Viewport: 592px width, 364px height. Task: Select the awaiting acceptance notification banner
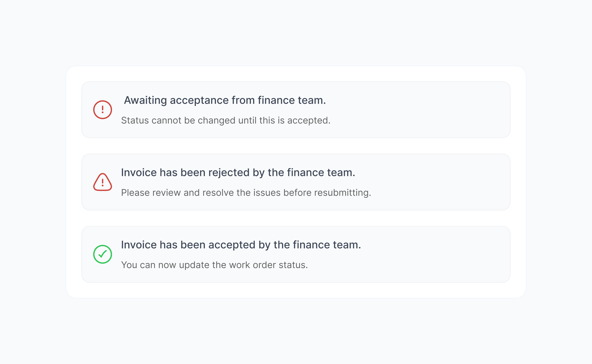point(296,110)
